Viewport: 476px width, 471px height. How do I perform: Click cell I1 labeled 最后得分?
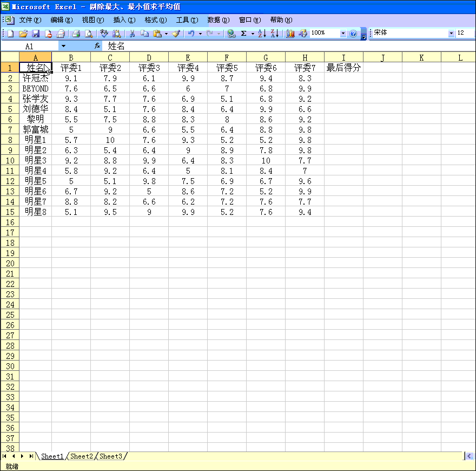(343, 68)
